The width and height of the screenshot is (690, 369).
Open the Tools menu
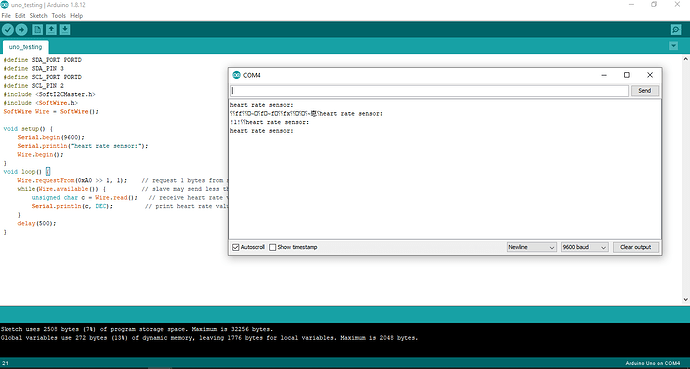(59, 15)
